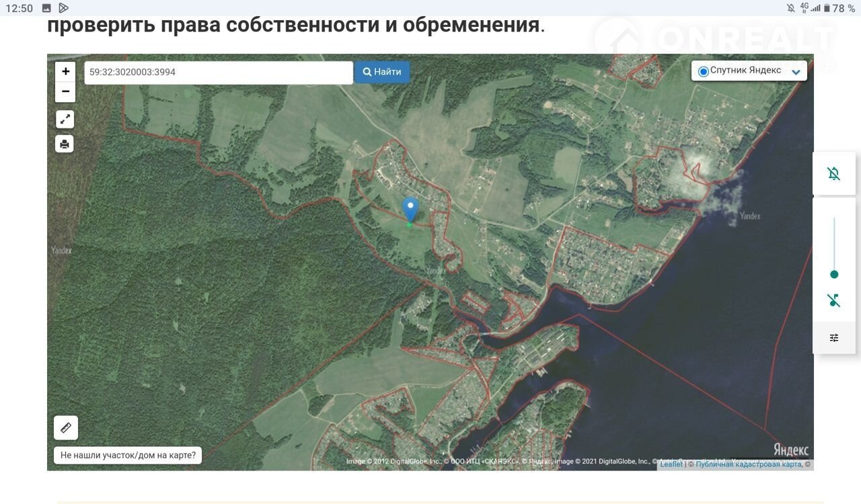Tap the image notification icon in status bar
This screenshot has height=504, width=861.
[46, 8]
